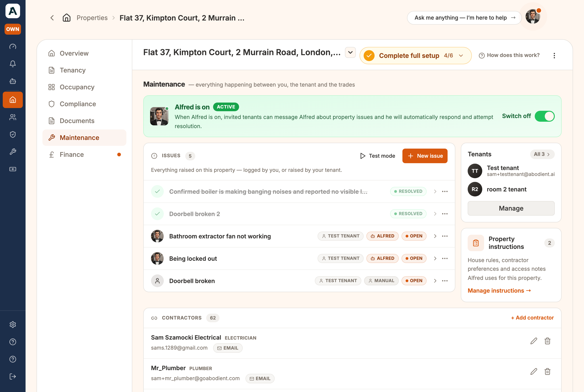Click the upper help question-mark sidebar icon
Image resolution: width=584 pixels, height=392 pixels.
pyautogui.click(x=13, y=342)
